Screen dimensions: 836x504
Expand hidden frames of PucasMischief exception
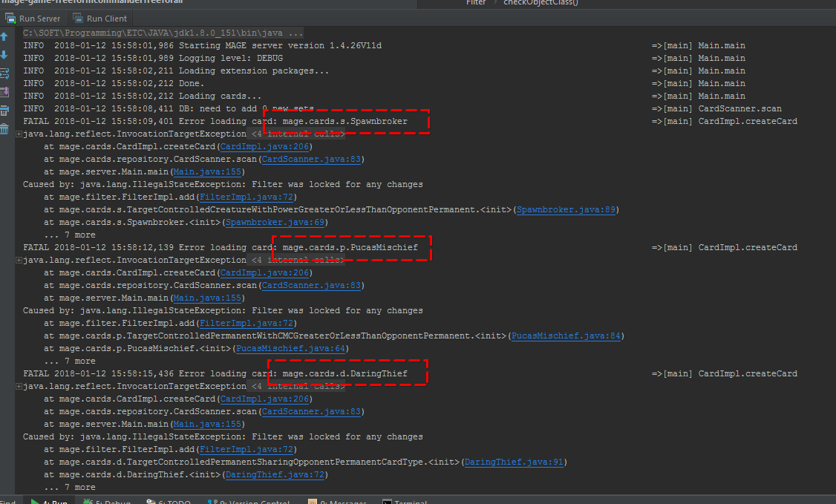(x=17, y=260)
